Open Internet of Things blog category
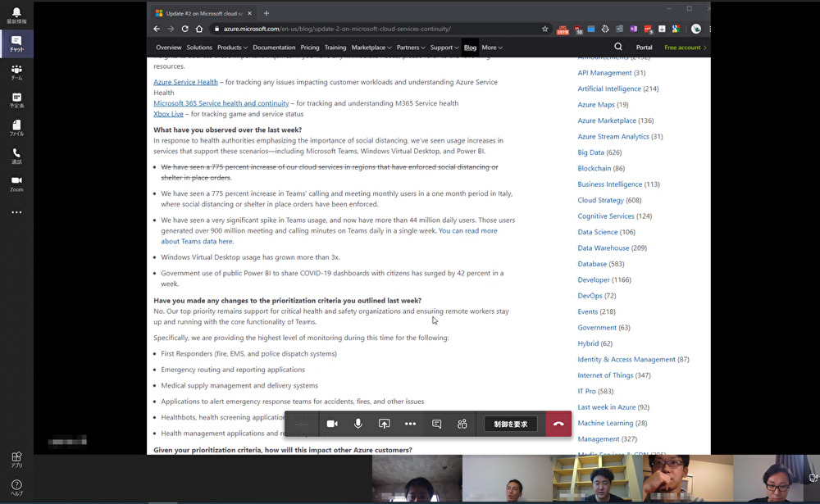 pyautogui.click(x=605, y=375)
